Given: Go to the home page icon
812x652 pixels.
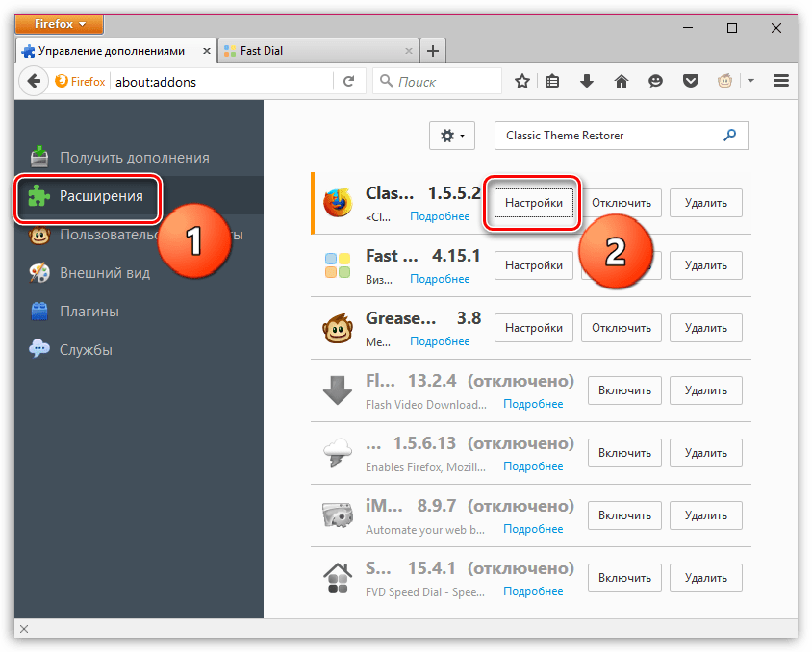Looking at the screenshot, I should click(622, 82).
